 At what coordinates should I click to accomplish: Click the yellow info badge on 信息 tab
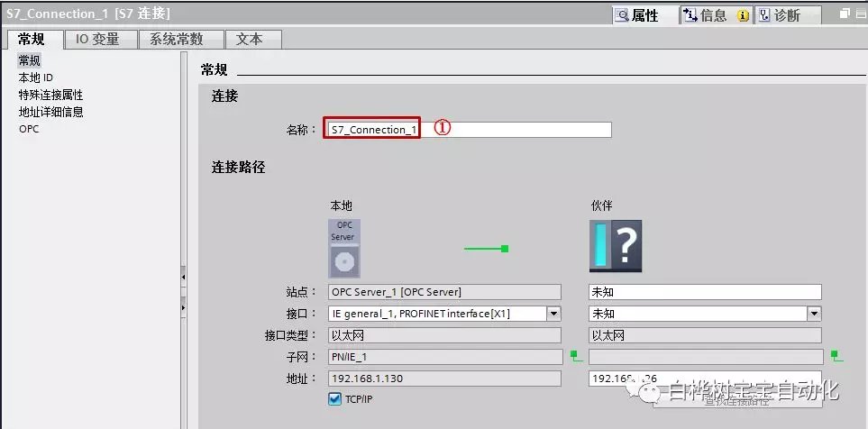(x=744, y=15)
